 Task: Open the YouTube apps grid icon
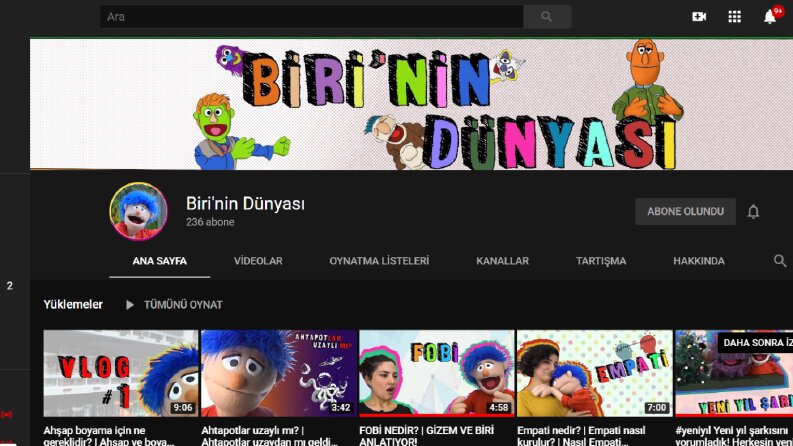tap(734, 17)
